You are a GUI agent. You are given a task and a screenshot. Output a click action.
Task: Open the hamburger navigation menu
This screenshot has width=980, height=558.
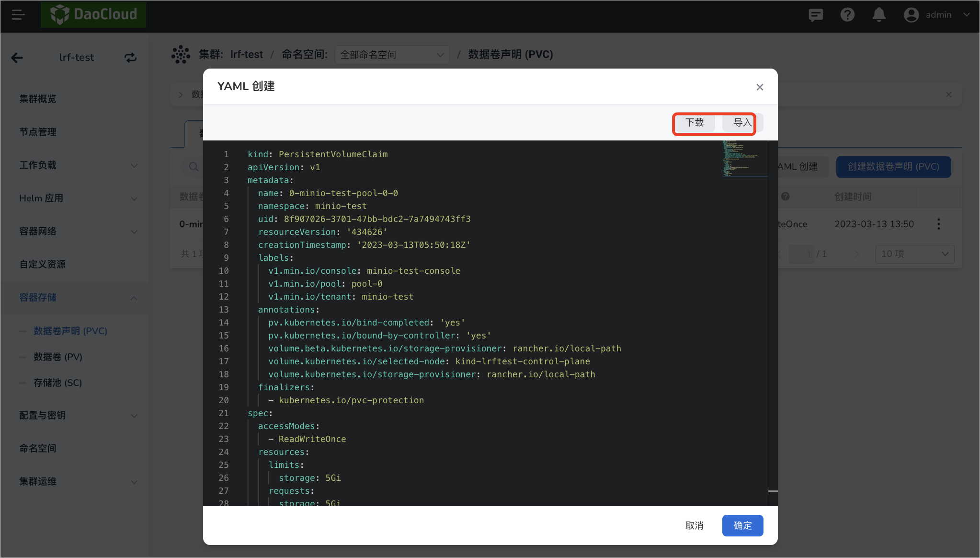point(18,15)
